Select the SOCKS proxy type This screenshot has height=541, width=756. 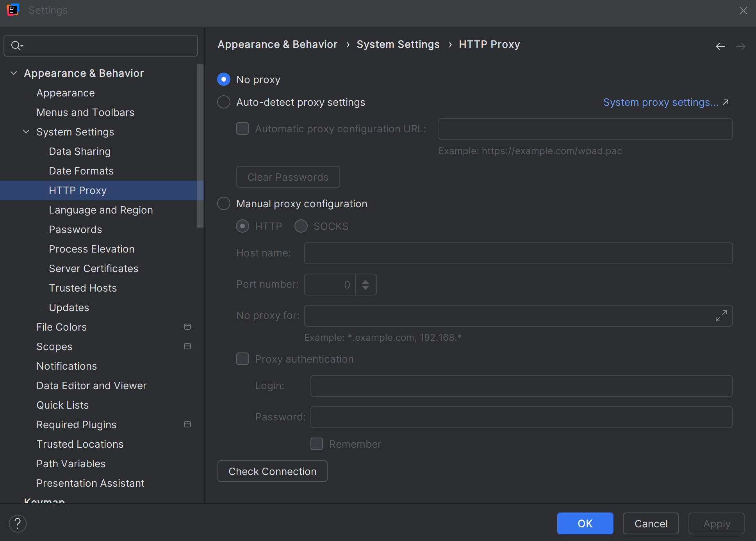[x=301, y=226]
